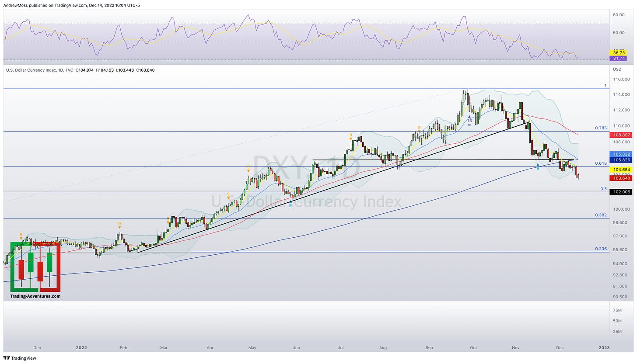The image size is (637, 364).
Task: Click 95.500 on the price axis
Action: (x=619, y=250)
